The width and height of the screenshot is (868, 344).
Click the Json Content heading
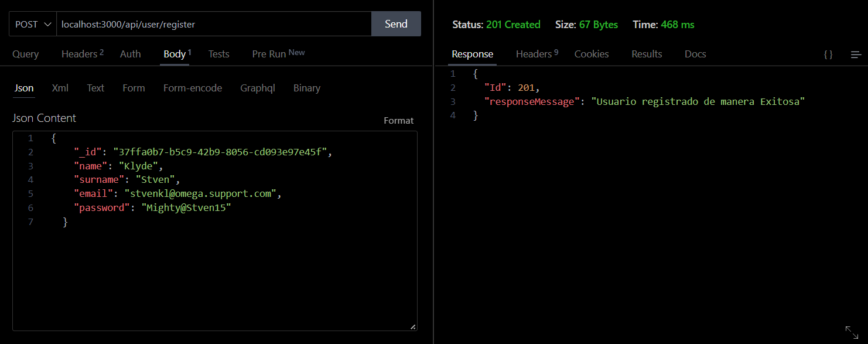(45, 118)
